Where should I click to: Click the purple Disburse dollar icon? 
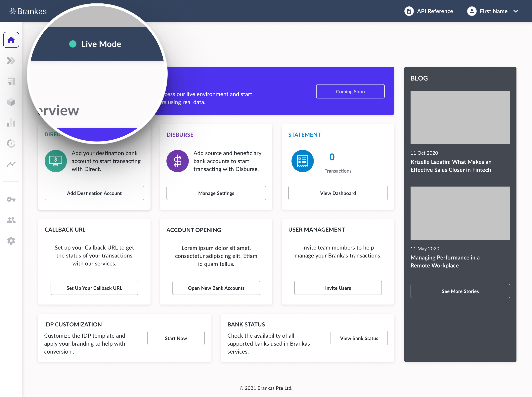(x=177, y=161)
